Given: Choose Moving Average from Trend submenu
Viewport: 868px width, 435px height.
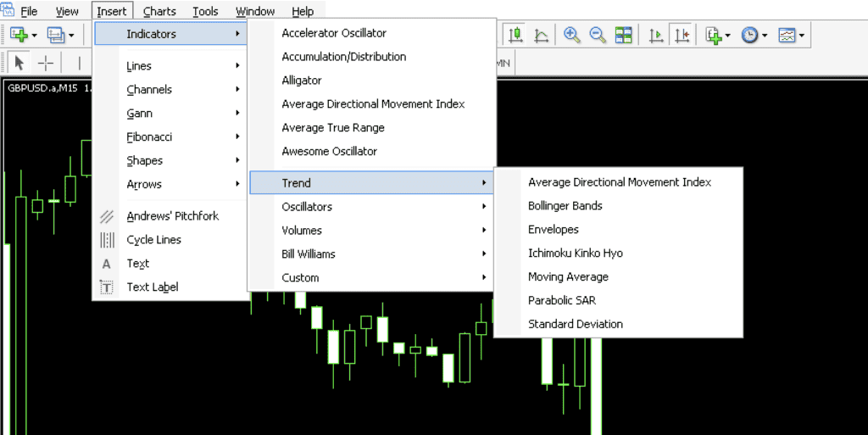Looking at the screenshot, I should pyautogui.click(x=568, y=276).
